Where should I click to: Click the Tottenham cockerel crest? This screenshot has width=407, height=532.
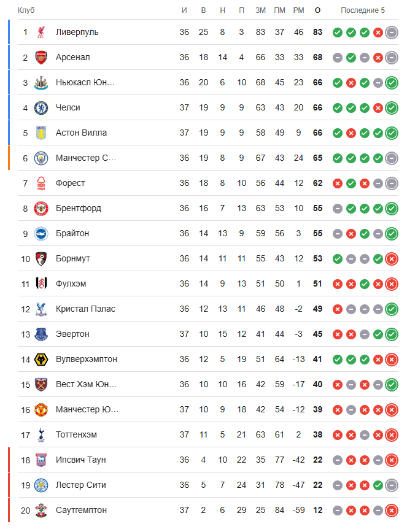(41, 434)
